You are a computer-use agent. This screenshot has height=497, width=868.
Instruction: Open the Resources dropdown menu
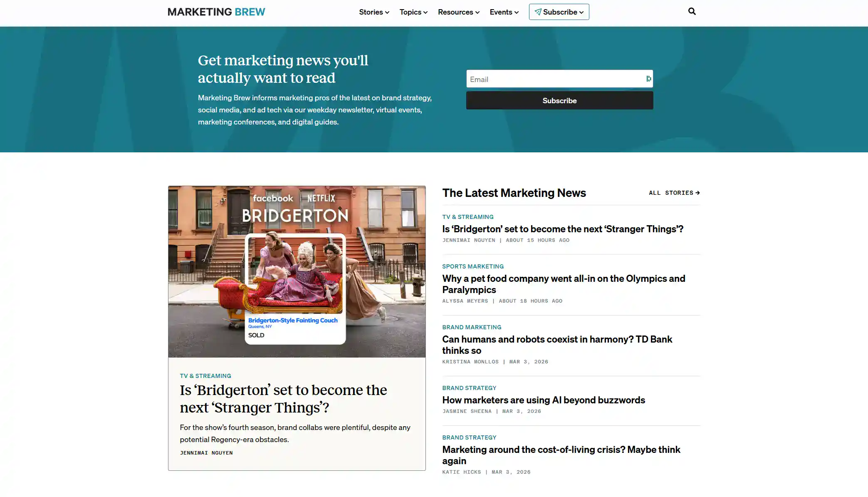click(x=458, y=12)
